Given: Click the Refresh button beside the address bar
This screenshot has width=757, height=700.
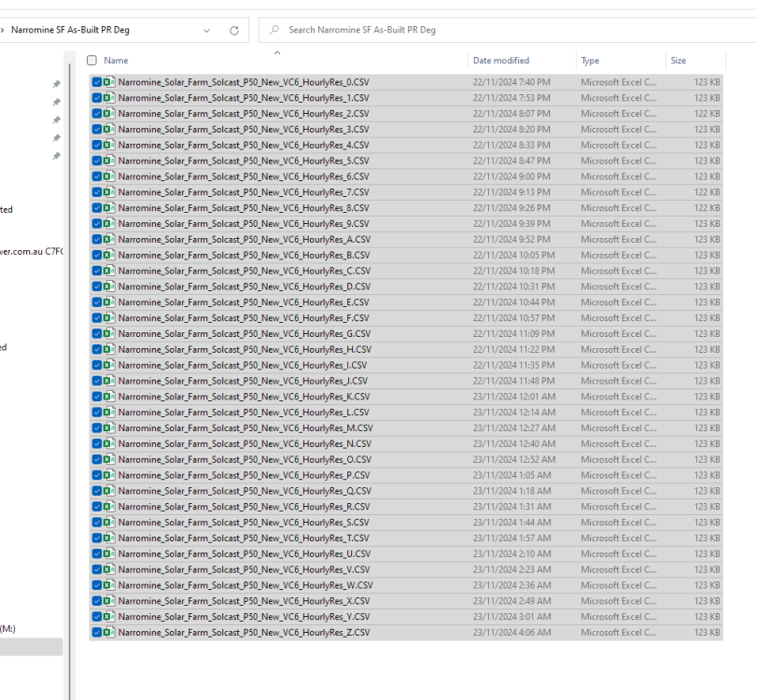Looking at the screenshot, I should (x=233, y=30).
